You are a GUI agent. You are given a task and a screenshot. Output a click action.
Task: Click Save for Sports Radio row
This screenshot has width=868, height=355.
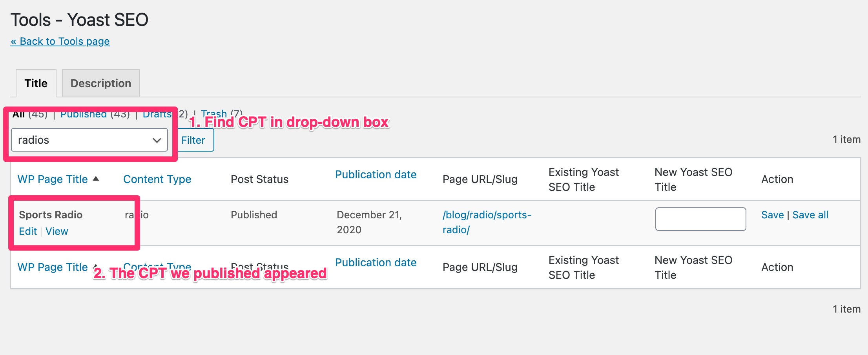click(x=772, y=215)
